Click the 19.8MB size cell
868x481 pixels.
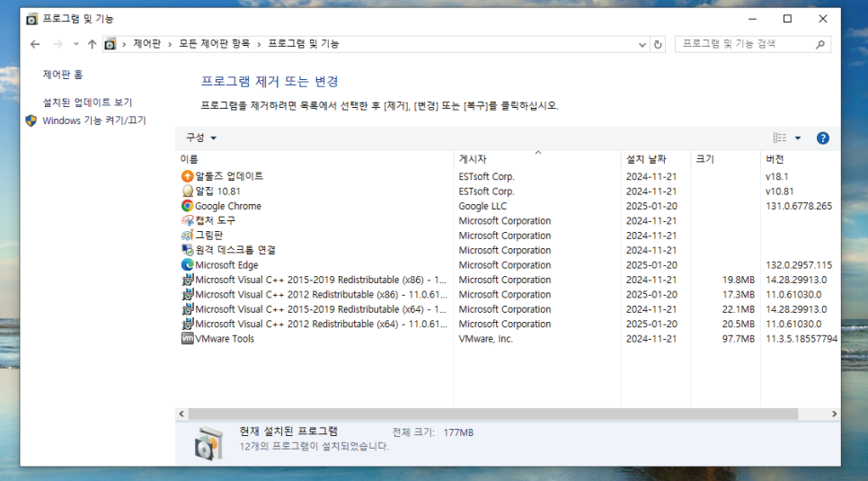click(x=739, y=280)
